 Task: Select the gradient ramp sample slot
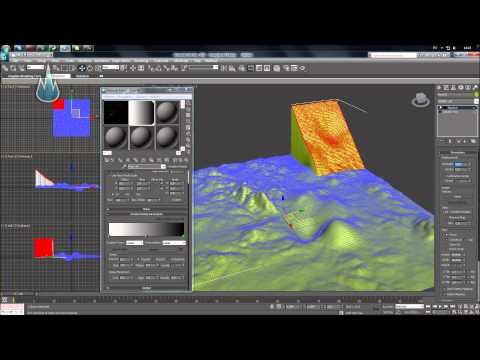click(141, 113)
